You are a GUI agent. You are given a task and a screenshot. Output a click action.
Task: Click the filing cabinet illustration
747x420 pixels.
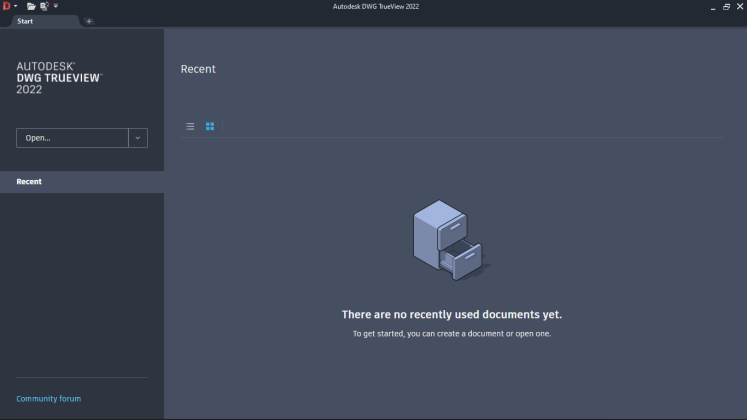[450, 240]
